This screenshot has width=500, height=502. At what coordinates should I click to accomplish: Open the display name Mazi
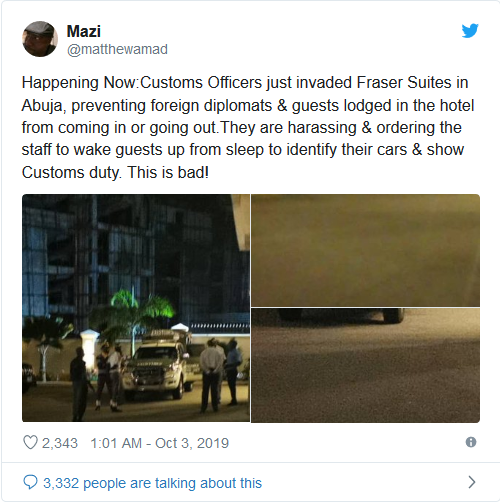coord(83,32)
